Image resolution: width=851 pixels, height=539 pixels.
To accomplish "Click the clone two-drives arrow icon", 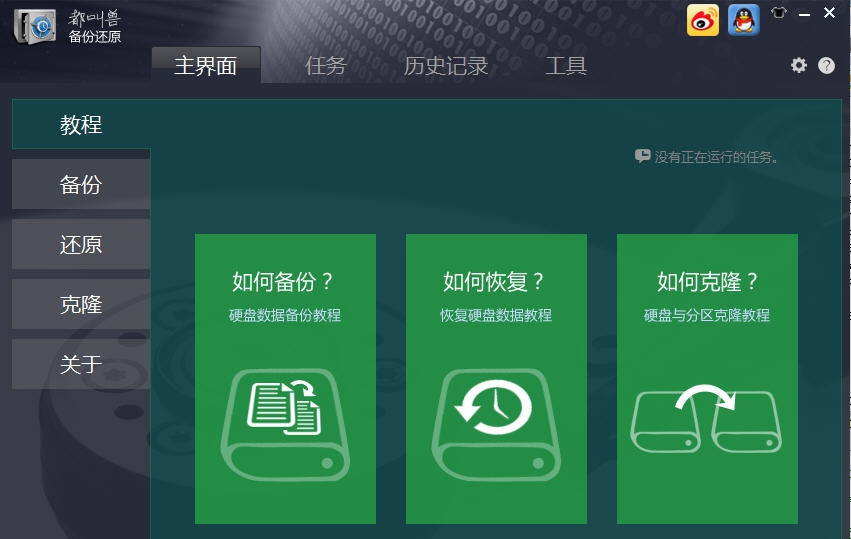I will [706, 418].
